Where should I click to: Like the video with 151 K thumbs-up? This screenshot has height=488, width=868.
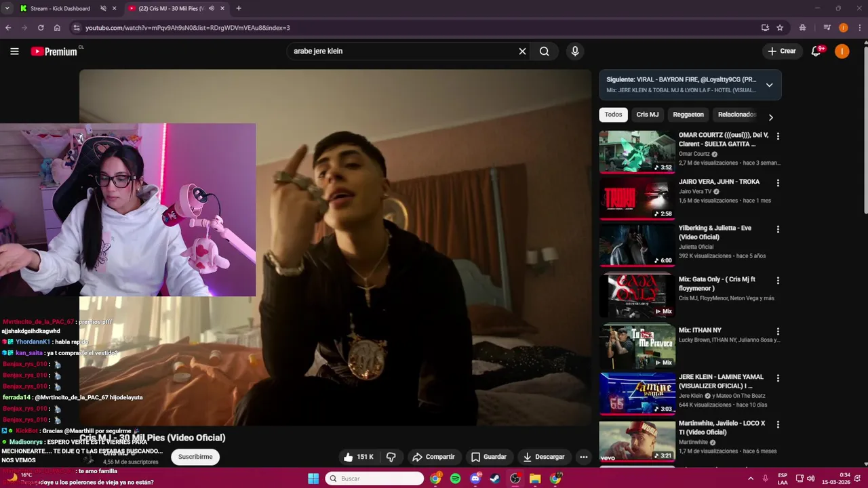click(x=359, y=457)
